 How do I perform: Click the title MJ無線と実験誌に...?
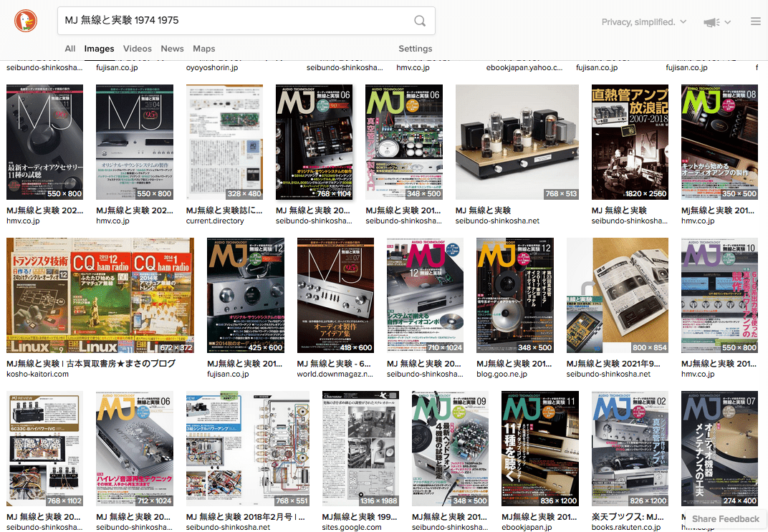coord(224,210)
